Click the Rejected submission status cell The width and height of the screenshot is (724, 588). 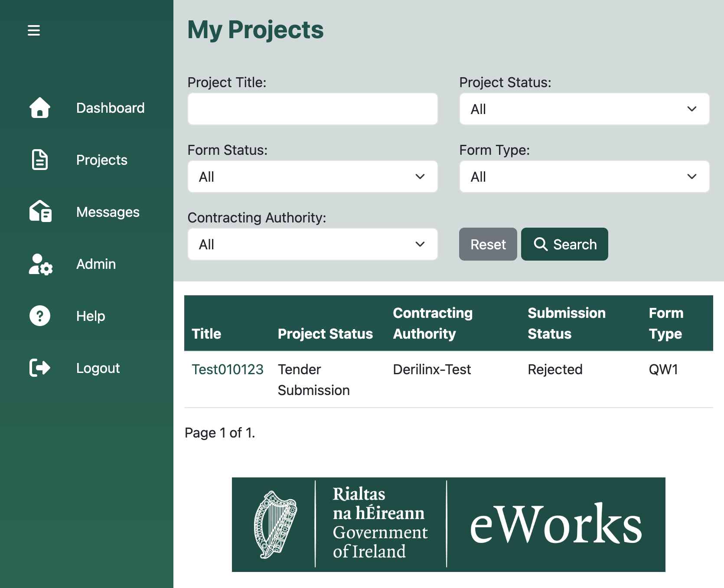point(555,369)
